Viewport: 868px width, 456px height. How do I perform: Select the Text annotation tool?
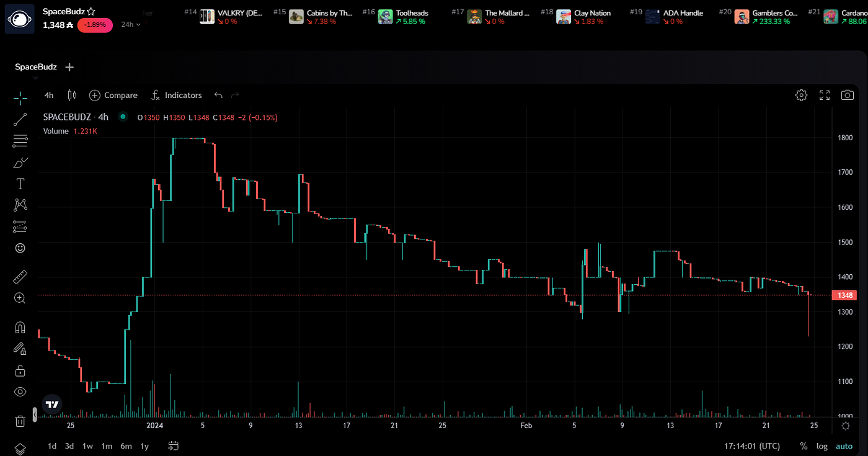point(20,184)
